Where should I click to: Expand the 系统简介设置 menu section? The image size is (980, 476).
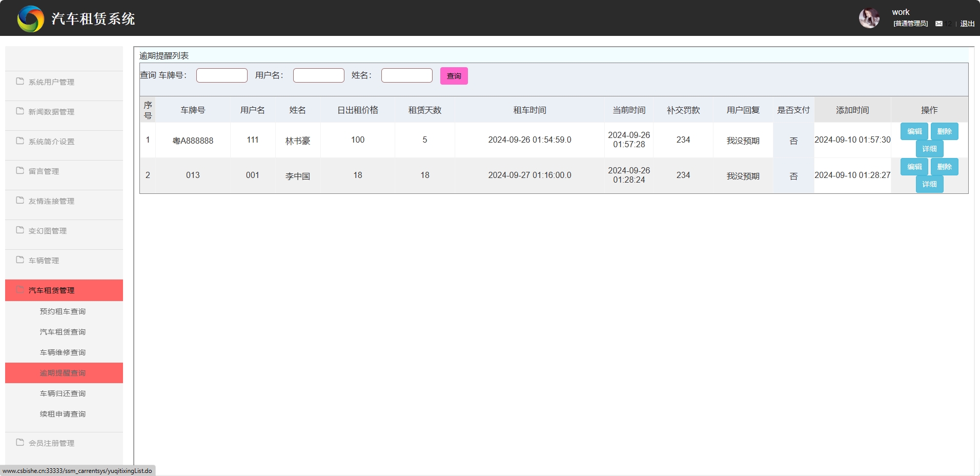51,142
